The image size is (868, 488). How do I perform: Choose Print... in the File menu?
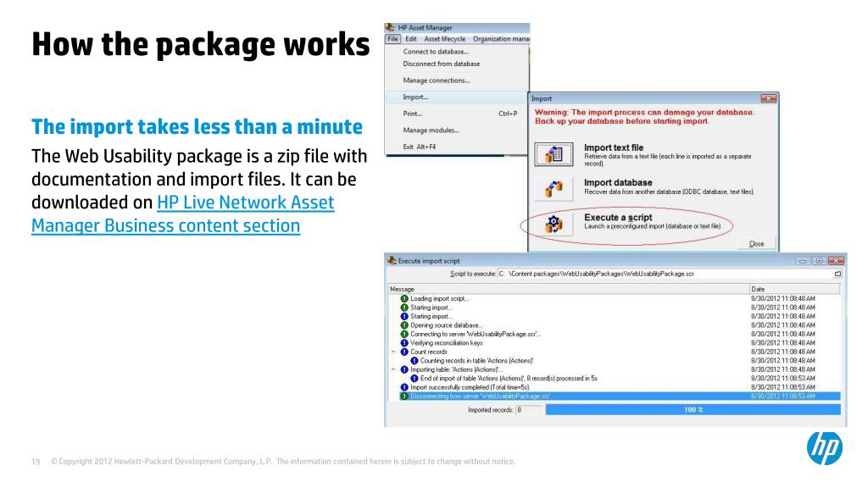(x=413, y=114)
